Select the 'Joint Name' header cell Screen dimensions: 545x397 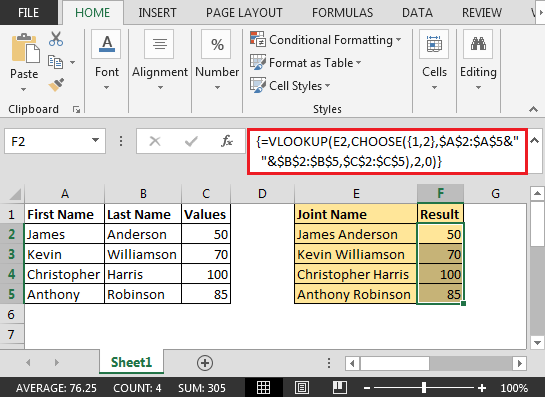356,214
